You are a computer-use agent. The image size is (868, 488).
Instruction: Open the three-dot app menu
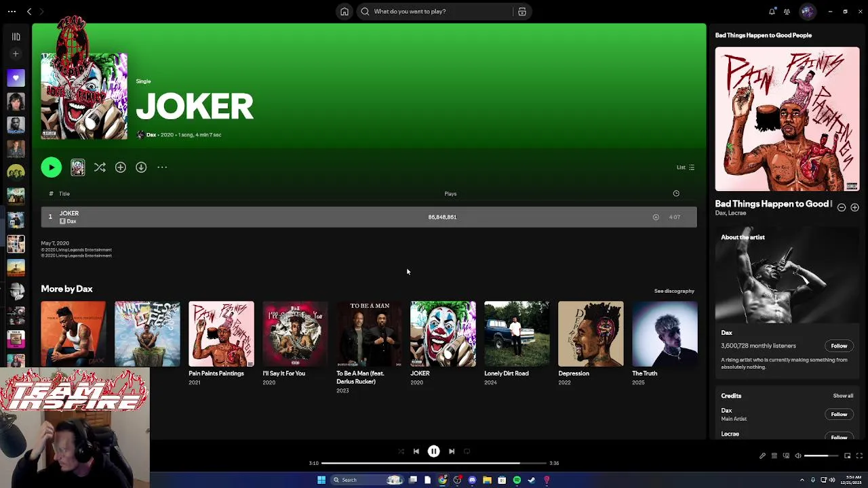(12, 12)
